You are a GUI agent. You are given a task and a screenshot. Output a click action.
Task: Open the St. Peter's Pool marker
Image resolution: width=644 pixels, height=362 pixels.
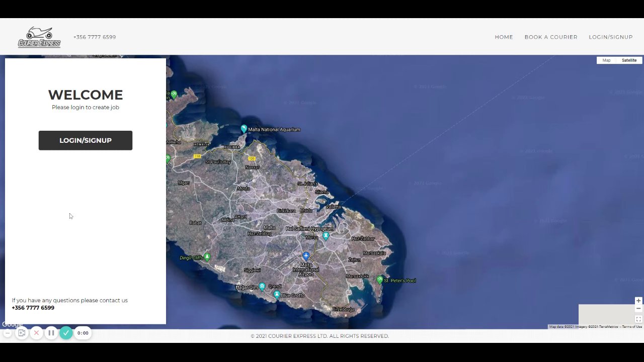point(380,280)
